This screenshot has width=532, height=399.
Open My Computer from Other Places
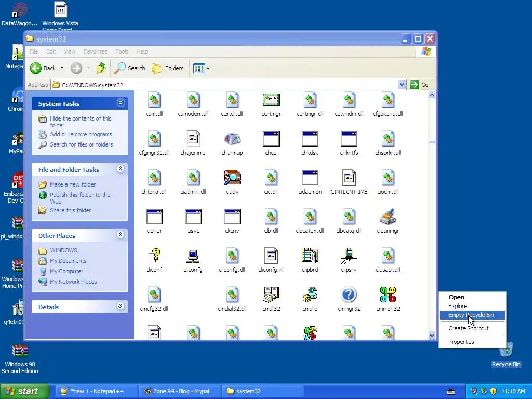coord(66,271)
